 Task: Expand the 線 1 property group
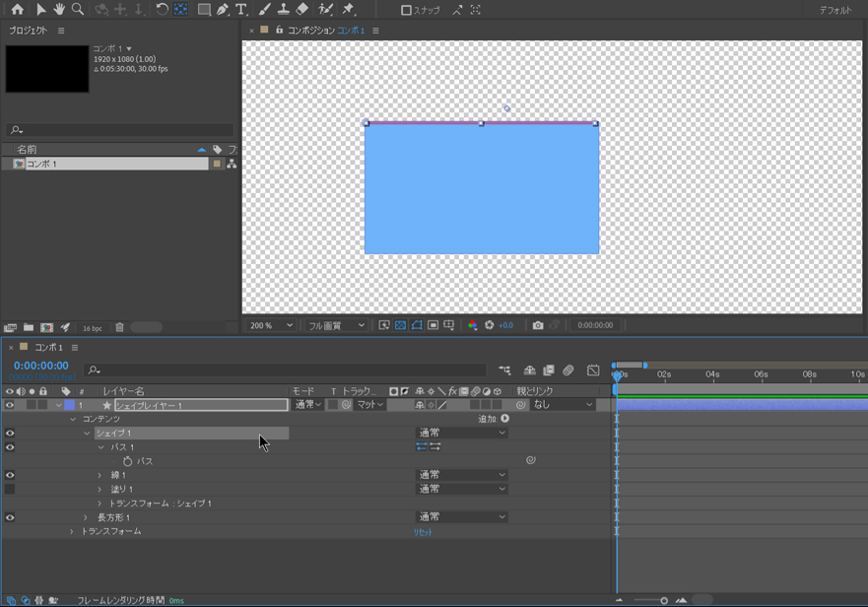100,476
